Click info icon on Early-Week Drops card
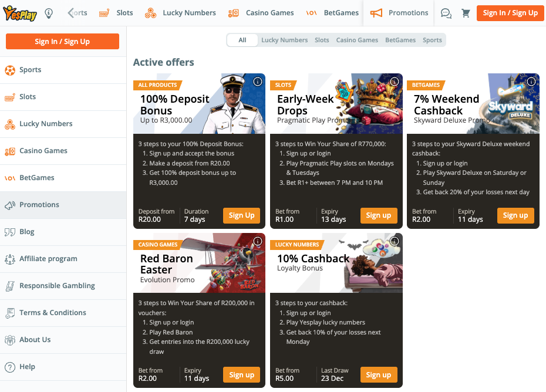The image size is (546, 392). point(395,82)
